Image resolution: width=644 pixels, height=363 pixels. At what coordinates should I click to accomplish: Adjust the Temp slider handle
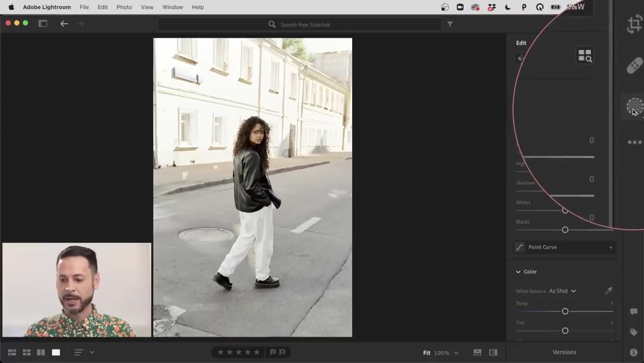tap(565, 311)
